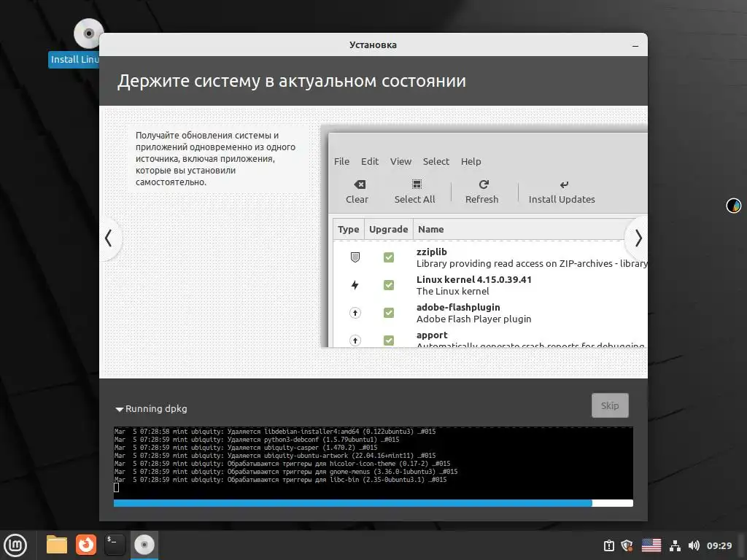The width and height of the screenshot is (747, 560).
Task: Click inside the dpkg terminal log output
Action: 373,462
